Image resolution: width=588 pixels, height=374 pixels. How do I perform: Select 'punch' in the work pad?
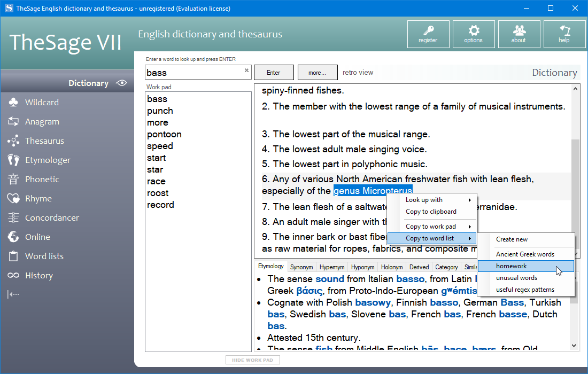160,111
